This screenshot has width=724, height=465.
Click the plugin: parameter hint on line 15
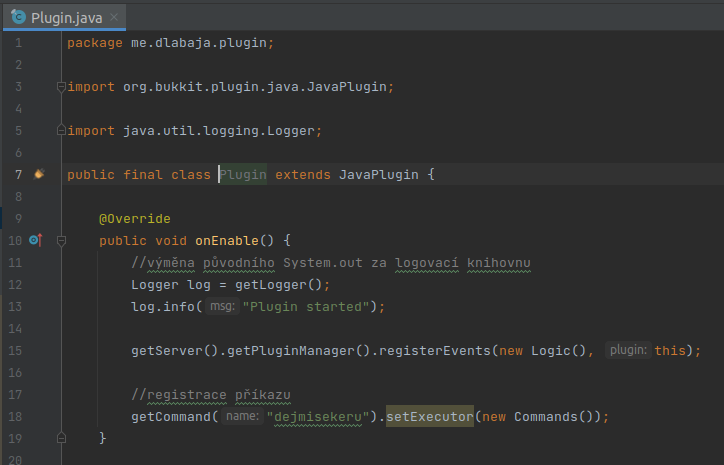coord(628,350)
